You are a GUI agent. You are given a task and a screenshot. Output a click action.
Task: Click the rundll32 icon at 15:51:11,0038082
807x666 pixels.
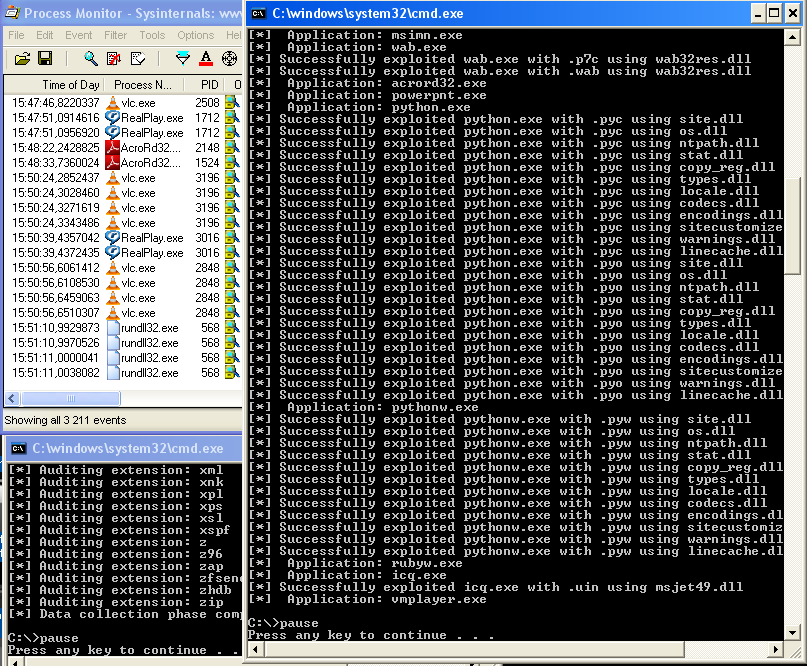(x=113, y=373)
